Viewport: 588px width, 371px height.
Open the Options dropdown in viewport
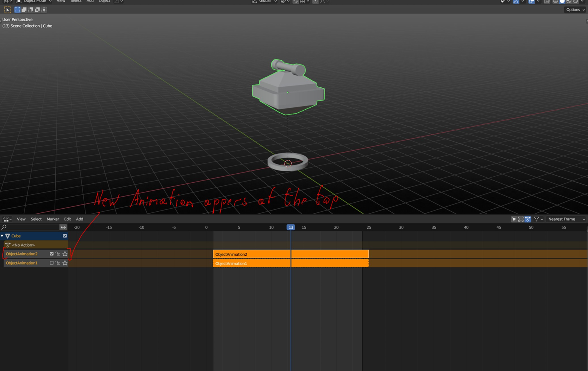tap(575, 10)
